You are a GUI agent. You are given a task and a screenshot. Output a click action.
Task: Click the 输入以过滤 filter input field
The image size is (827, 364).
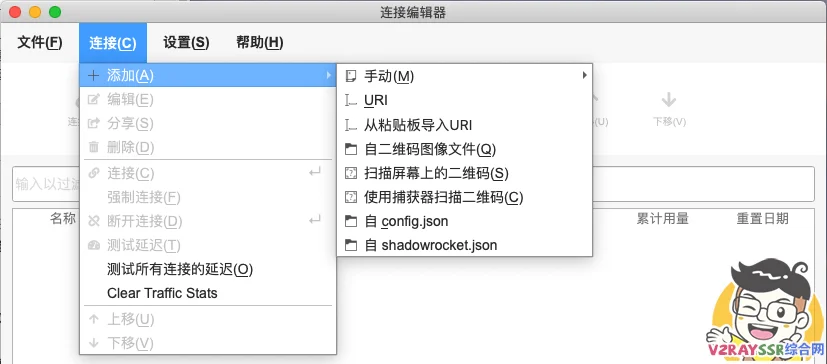pyautogui.click(x=414, y=184)
